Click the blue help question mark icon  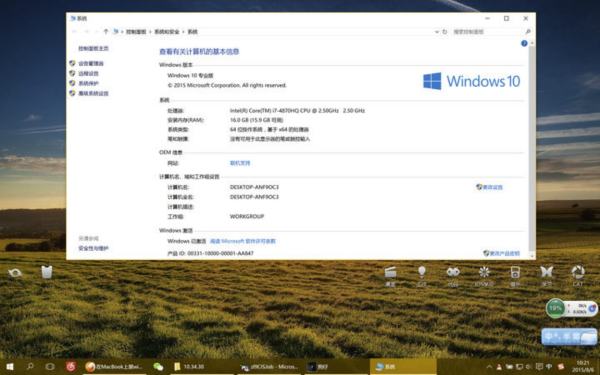tap(524, 44)
